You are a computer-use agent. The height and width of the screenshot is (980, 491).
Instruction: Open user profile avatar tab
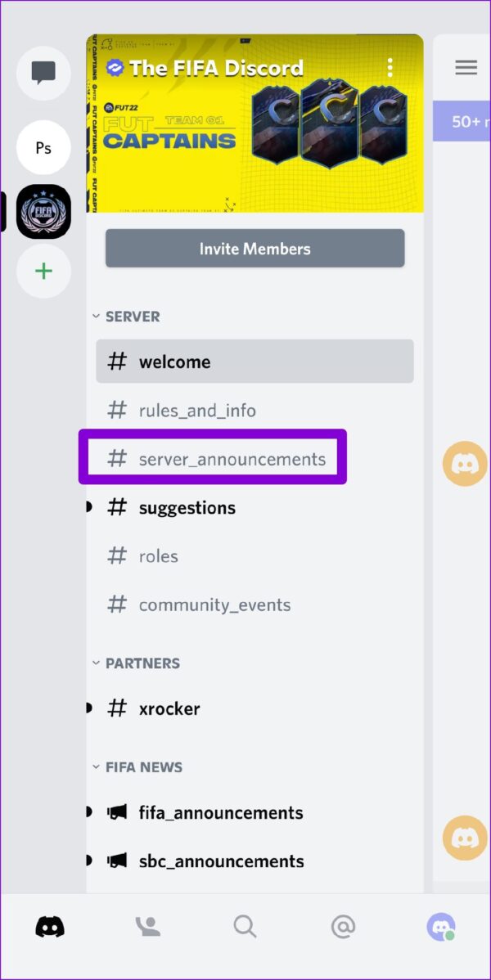[441, 926]
